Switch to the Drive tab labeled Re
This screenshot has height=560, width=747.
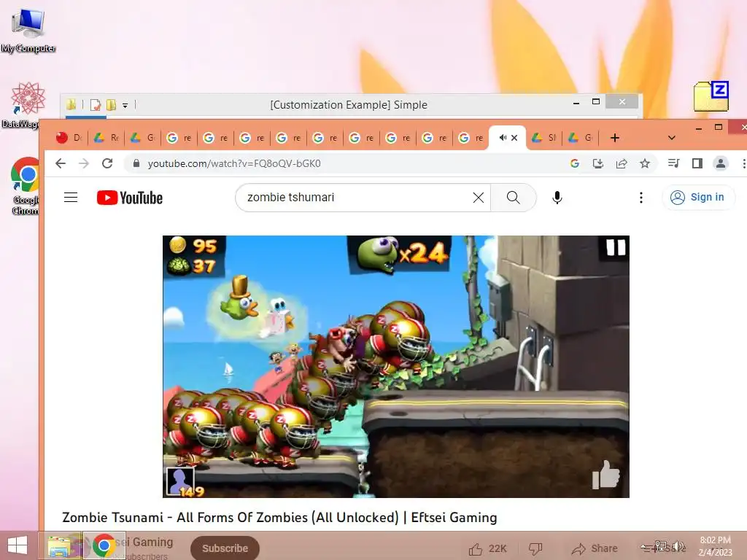107,138
